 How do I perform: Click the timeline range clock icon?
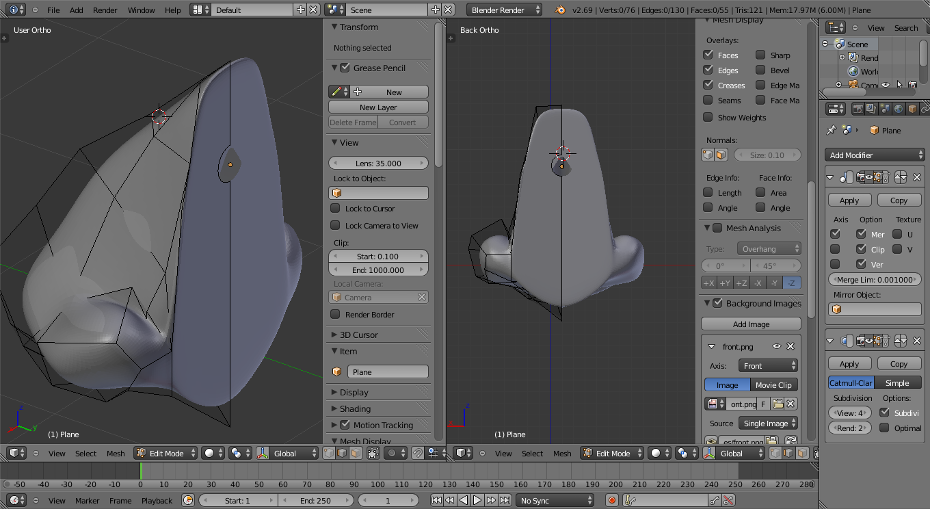coord(188,500)
